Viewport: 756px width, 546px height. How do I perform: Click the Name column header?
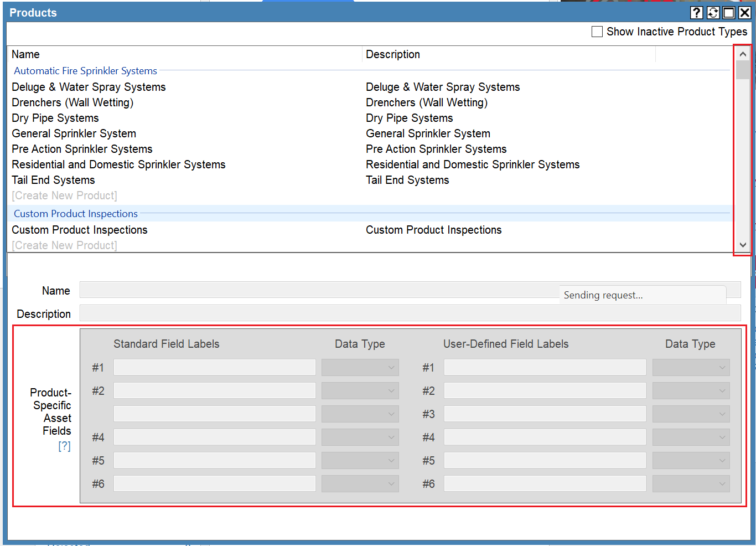coord(25,54)
